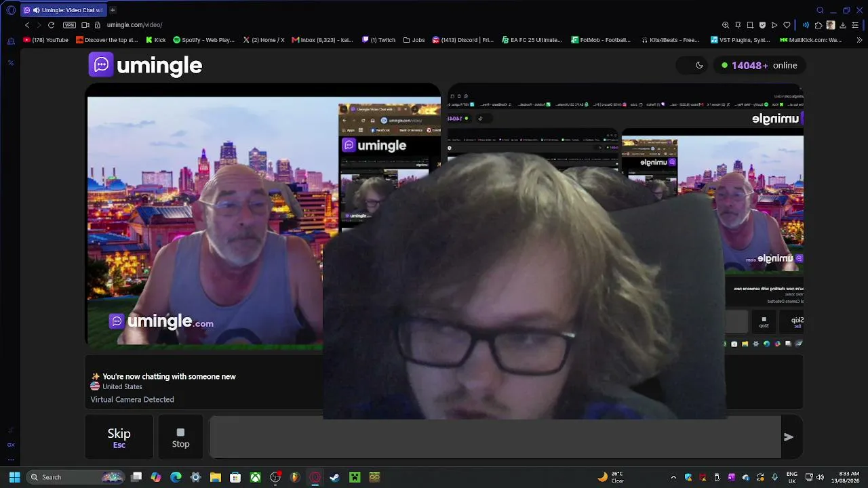868x488 pixels.
Task: Open Steam from the taskbar
Action: 334,477
